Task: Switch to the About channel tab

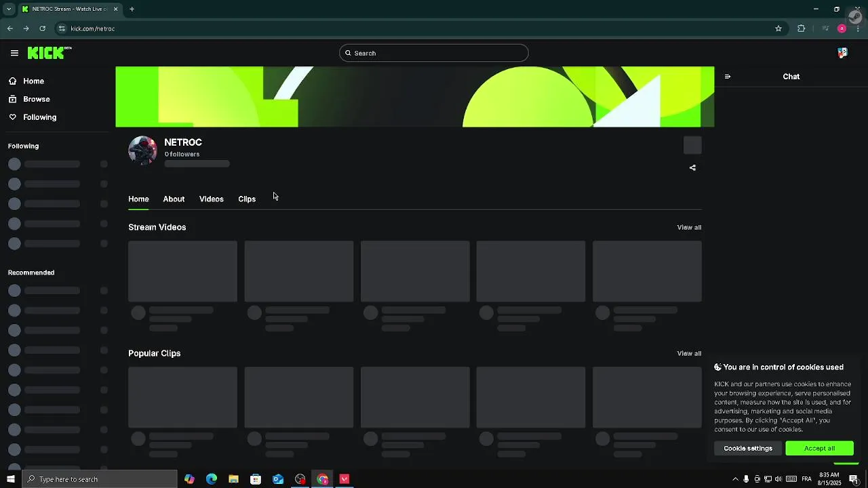Action: coord(174,199)
